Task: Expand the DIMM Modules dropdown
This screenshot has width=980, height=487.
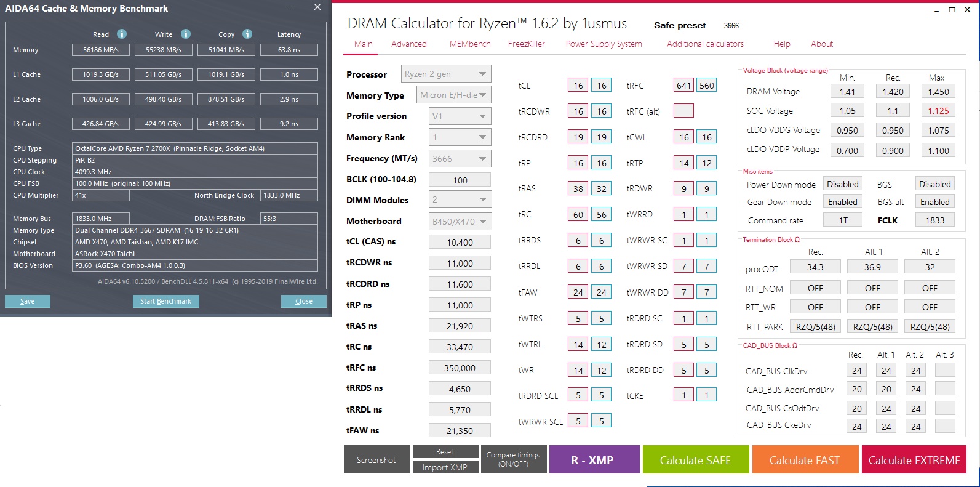Action: [x=460, y=199]
